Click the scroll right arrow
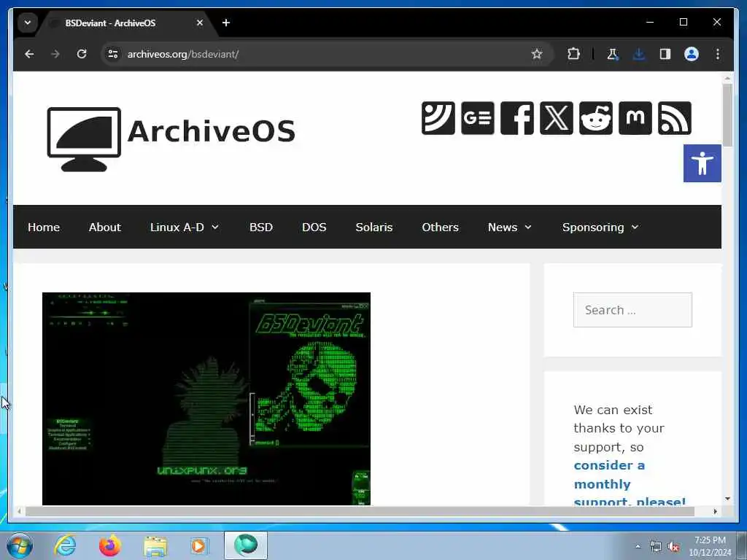Viewport: 747px width, 560px height. point(715,511)
